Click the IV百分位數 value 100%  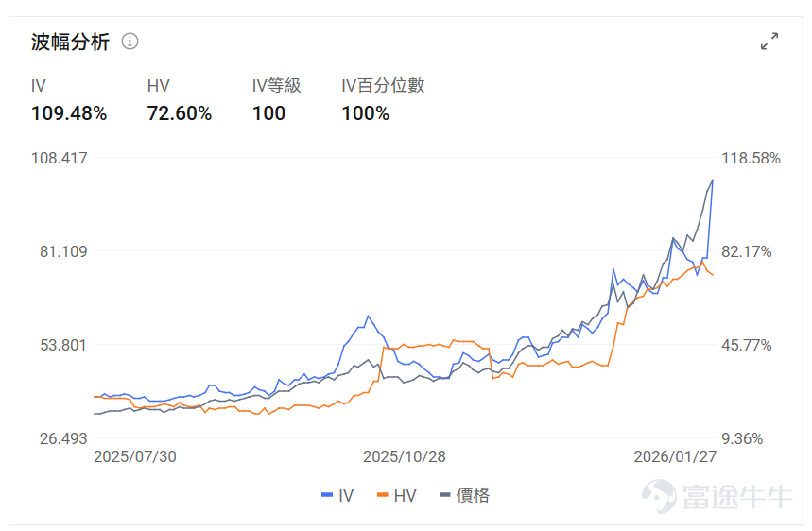click(x=366, y=113)
